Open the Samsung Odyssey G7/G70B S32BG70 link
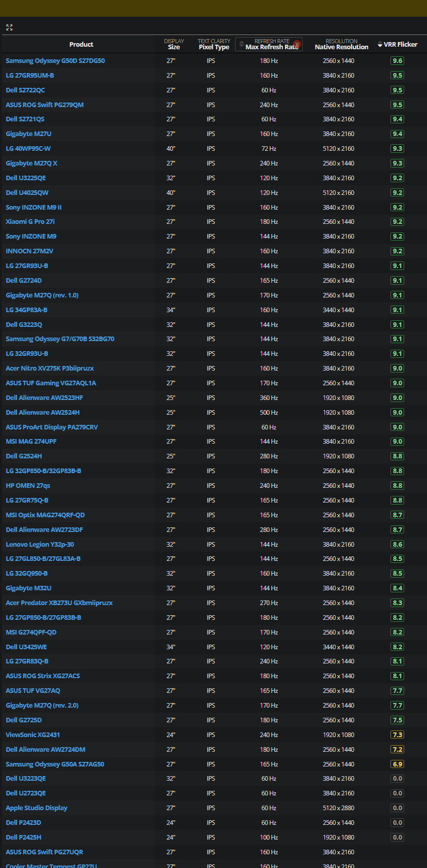The width and height of the screenshot is (427, 868). click(x=60, y=339)
